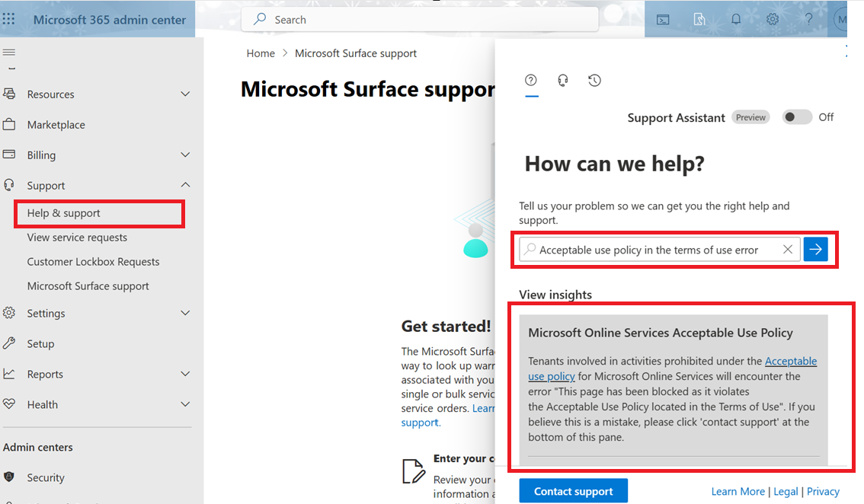
Task: Collapse the navigation menu hamburger icon
Action: pyautogui.click(x=9, y=53)
